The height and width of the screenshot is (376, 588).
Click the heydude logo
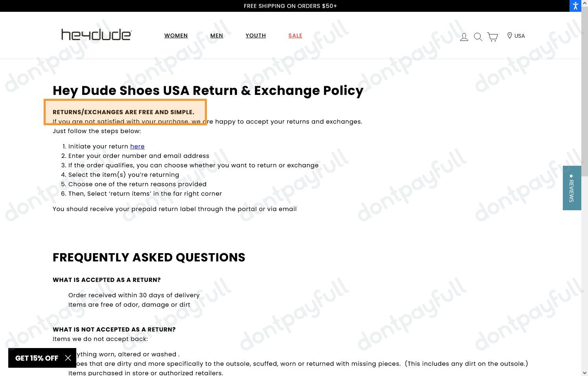96,35
